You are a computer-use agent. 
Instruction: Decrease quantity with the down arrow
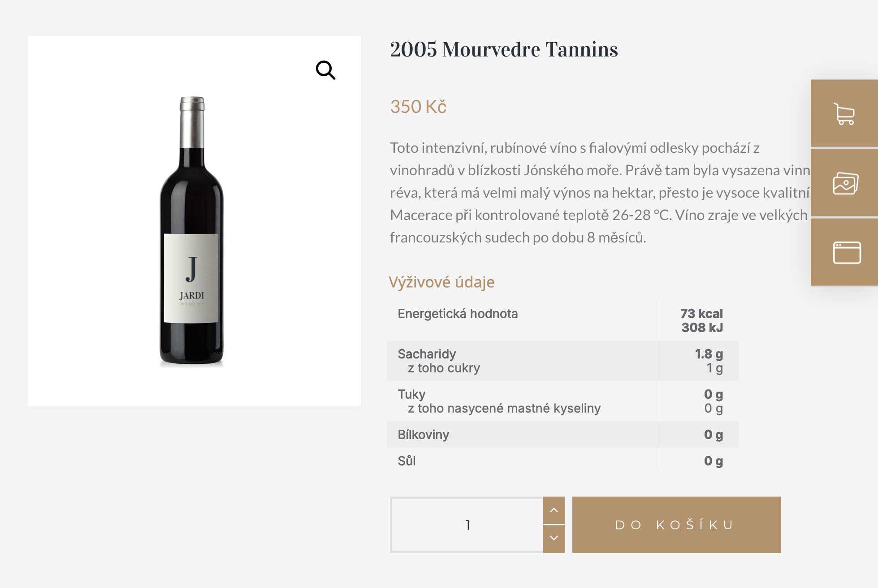tap(554, 538)
